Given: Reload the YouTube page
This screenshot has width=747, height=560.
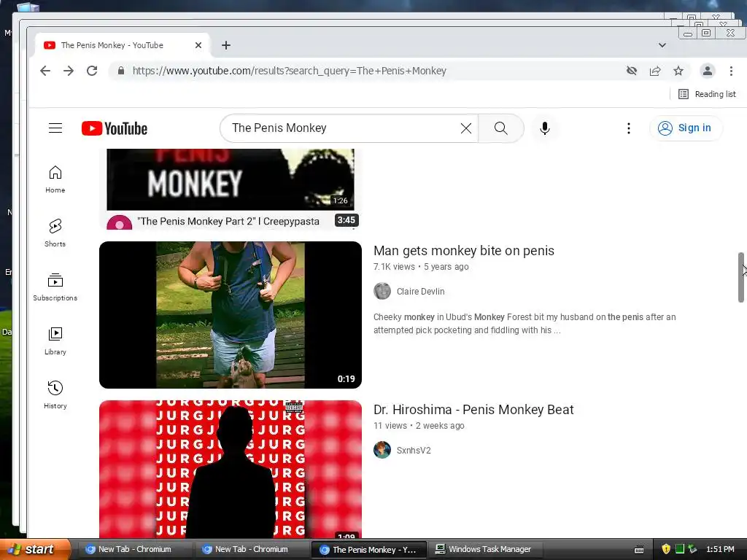Looking at the screenshot, I should tap(92, 71).
